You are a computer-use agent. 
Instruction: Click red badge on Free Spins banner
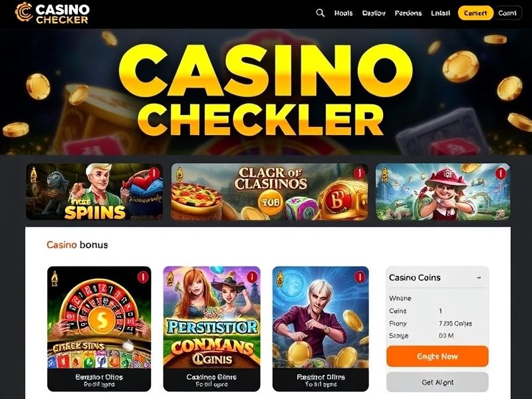click(x=154, y=174)
